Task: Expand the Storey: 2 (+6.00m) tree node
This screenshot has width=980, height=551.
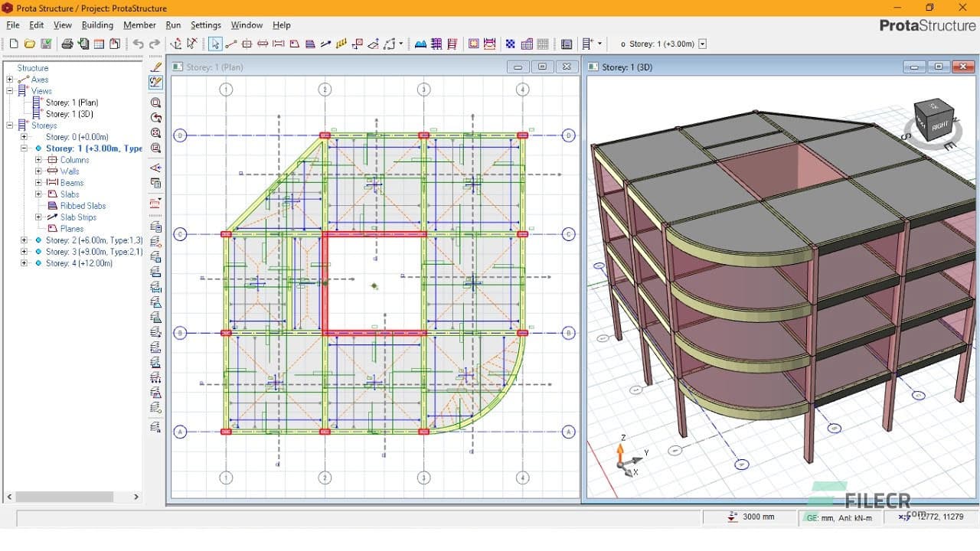Action: tap(23, 240)
